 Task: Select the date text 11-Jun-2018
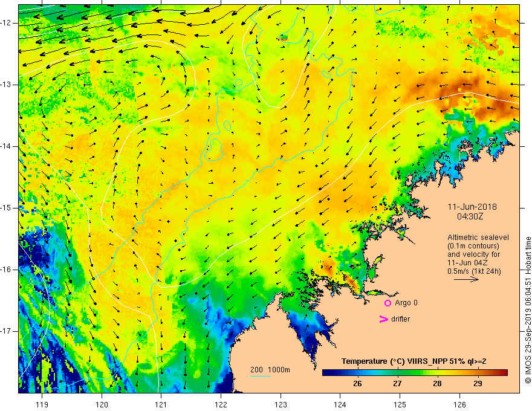472,207
